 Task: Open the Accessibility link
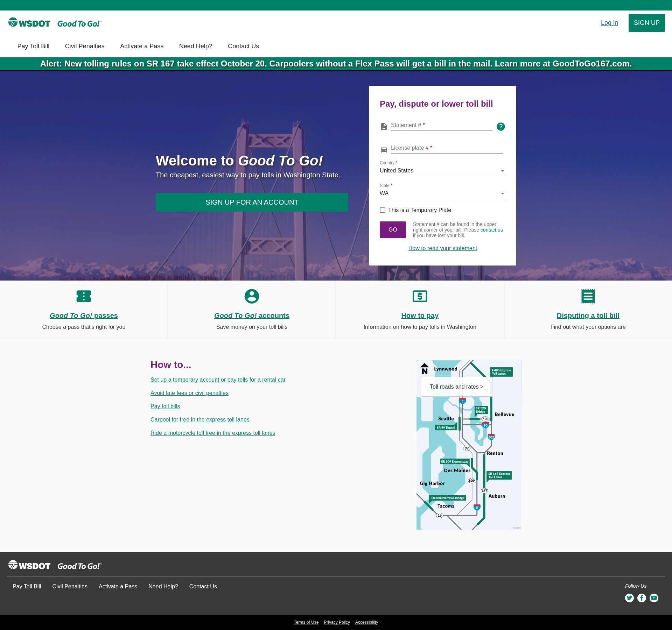tap(366, 622)
